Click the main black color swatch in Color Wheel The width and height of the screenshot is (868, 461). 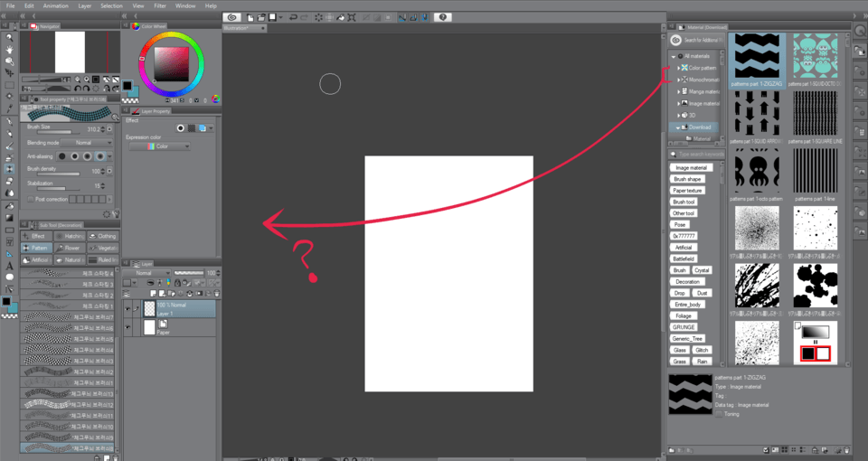[127, 86]
